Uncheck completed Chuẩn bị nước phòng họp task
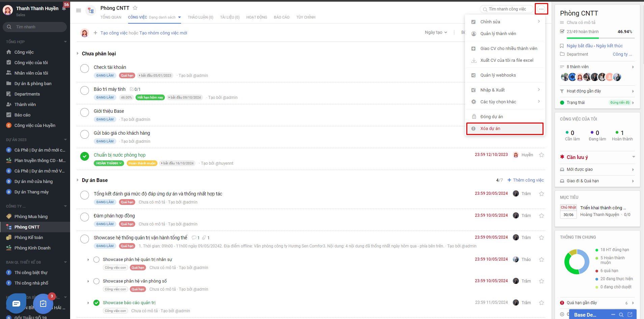This screenshot has width=644, height=319. (85, 156)
